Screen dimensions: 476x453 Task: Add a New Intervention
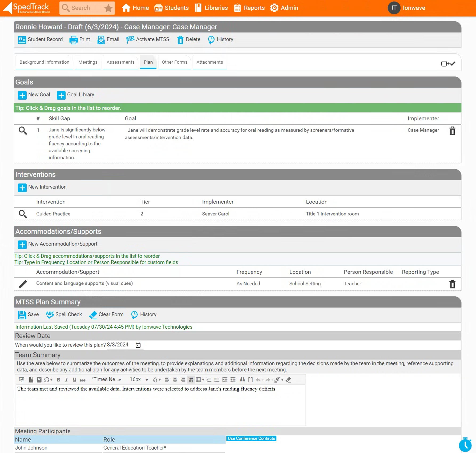point(42,187)
